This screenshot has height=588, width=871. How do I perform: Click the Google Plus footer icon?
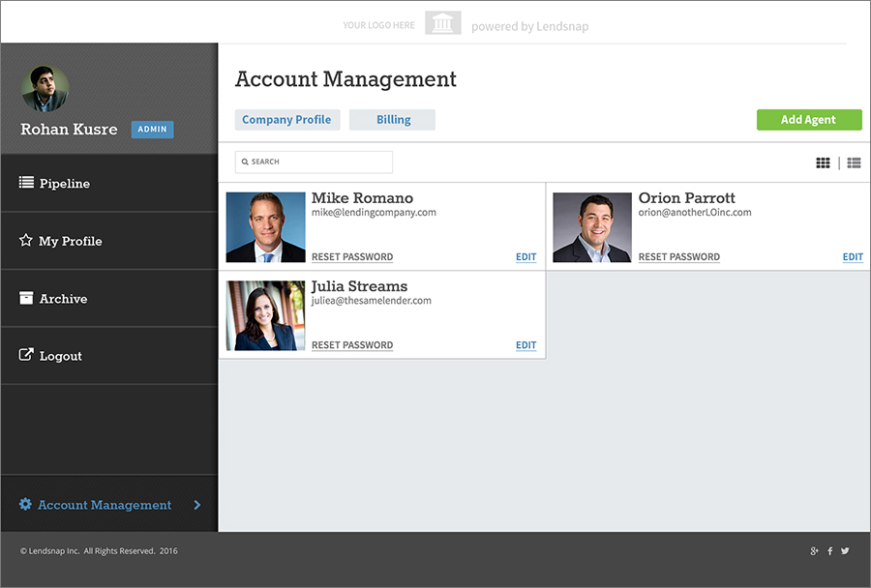coord(814,551)
